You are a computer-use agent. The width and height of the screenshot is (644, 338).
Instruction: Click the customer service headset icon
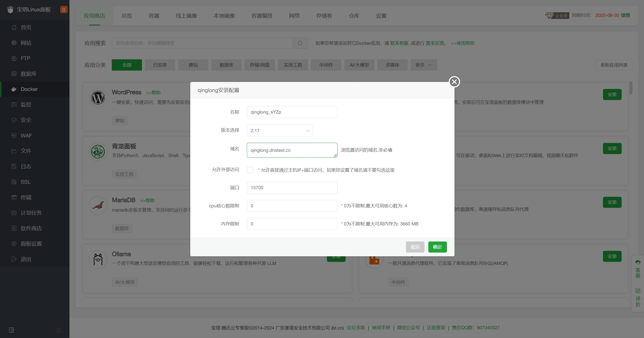[638, 262]
